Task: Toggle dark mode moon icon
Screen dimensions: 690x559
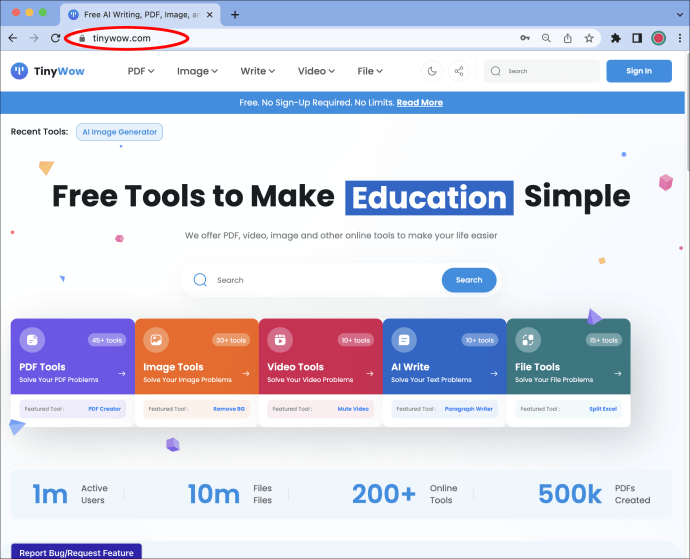Action: click(x=432, y=71)
